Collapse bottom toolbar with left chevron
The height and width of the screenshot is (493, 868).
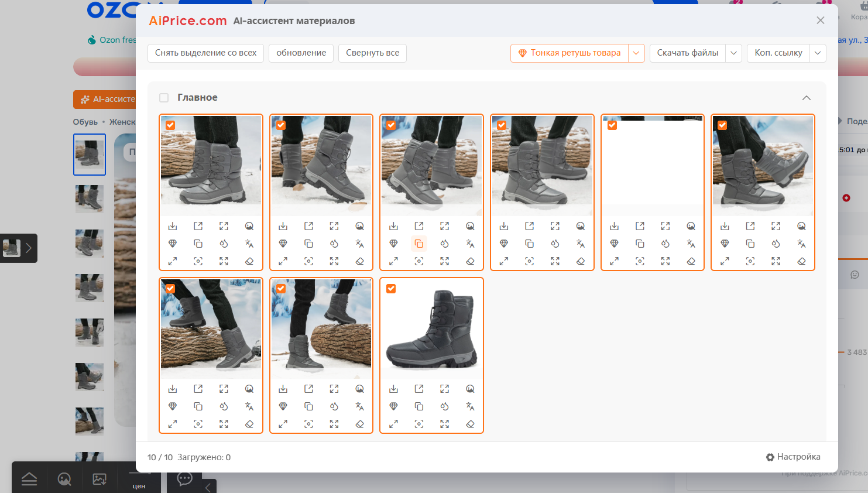[x=208, y=487]
